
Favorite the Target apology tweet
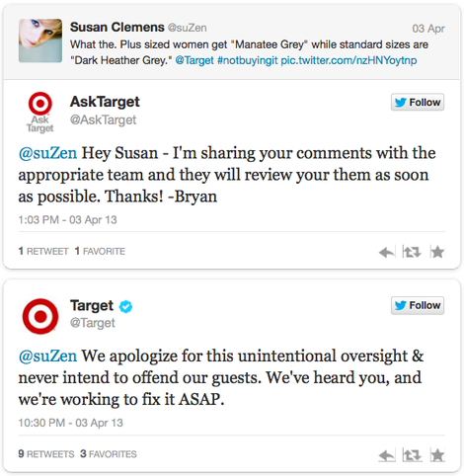click(437, 455)
